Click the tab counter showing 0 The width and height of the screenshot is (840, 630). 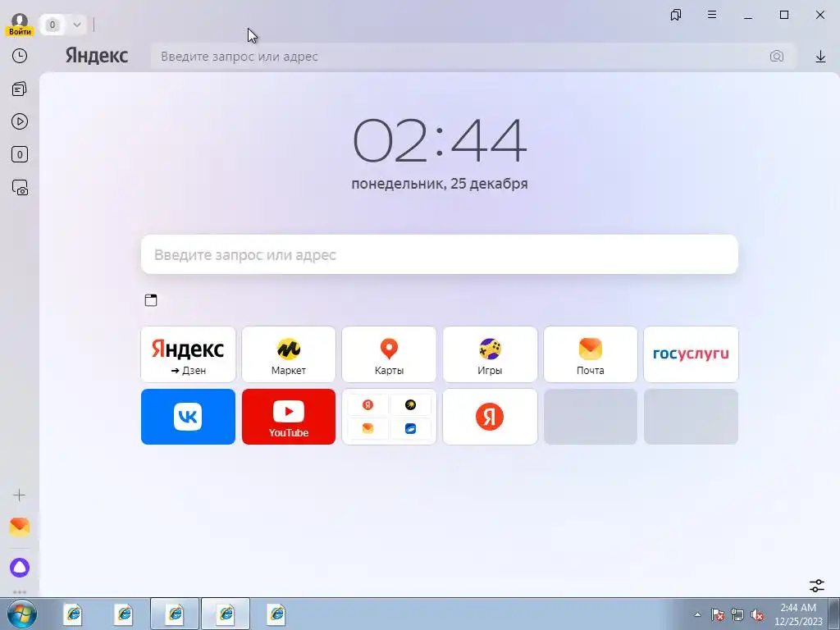(x=52, y=25)
